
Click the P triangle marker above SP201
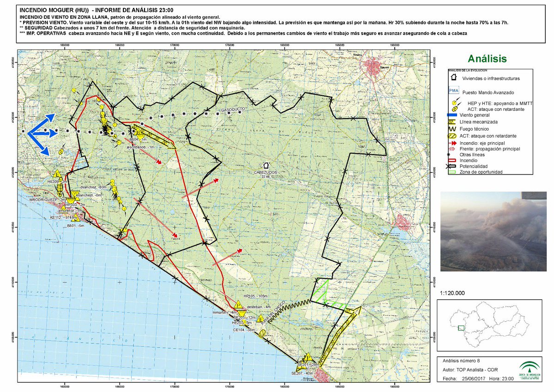pos(307,358)
